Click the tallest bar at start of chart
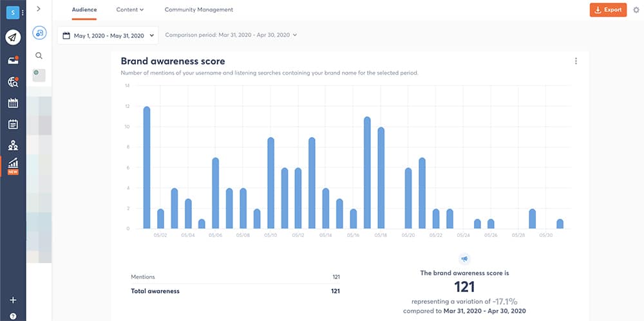This screenshot has height=321, width=644. click(x=147, y=167)
